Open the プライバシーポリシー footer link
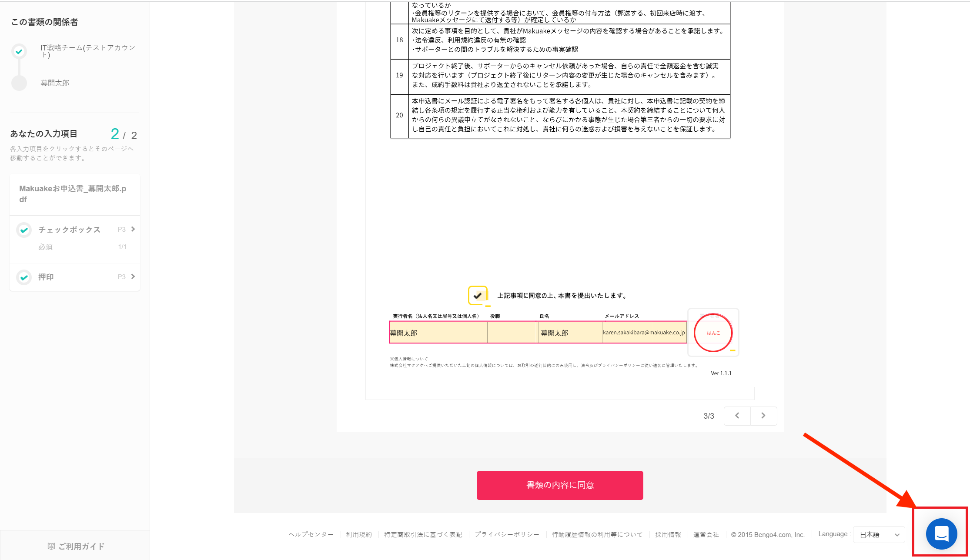This screenshot has height=560, width=970. 507,534
